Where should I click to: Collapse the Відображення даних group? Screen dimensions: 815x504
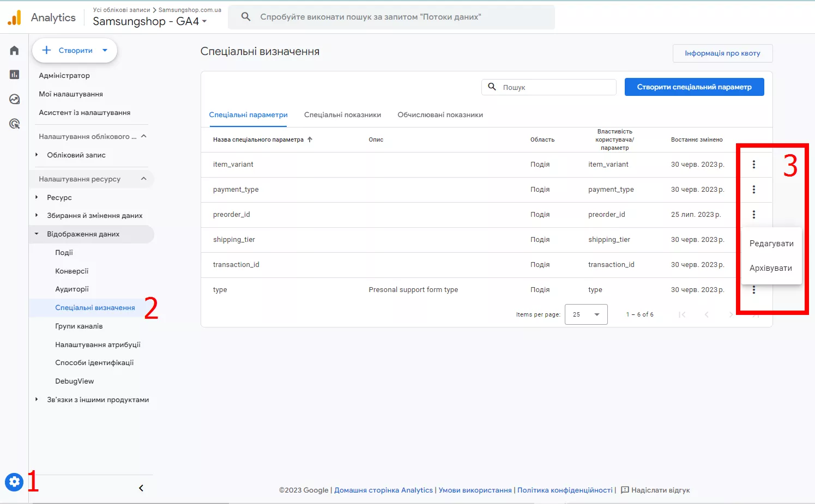37,234
